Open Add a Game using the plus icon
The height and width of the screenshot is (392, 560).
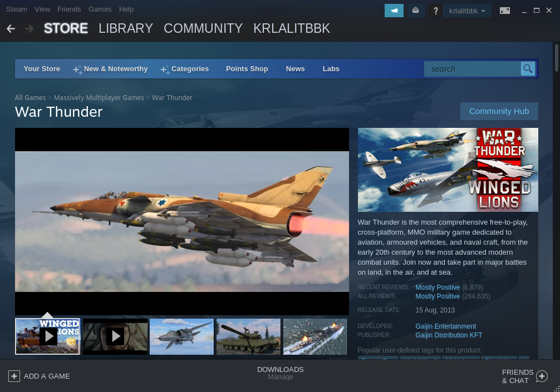click(x=13, y=376)
